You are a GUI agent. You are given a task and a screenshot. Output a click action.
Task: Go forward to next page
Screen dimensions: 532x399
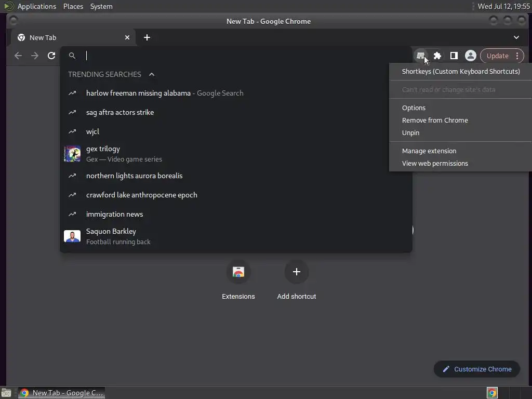(35, 56)
